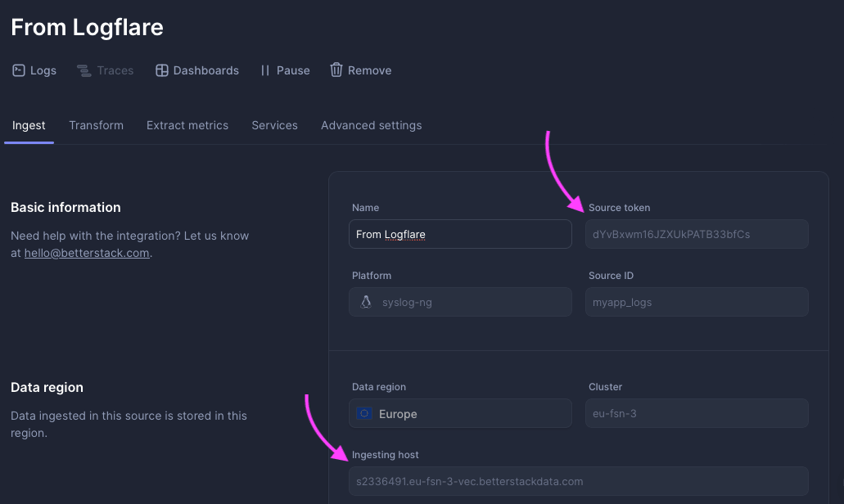The height and width of the screenshot is (504, 844).
Task: Select the Services tab
Action: pos(274,125)
